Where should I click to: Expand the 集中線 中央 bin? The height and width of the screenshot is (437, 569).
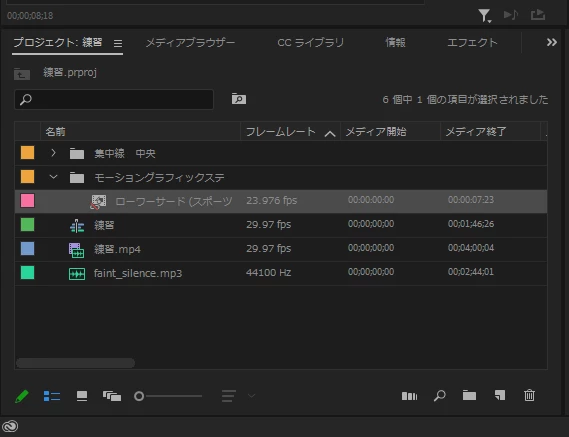pos(53,153)
